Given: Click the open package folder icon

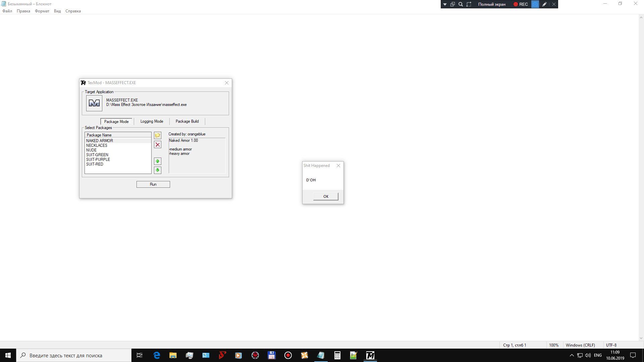Looking at the screenshot, I should (158, 135).
